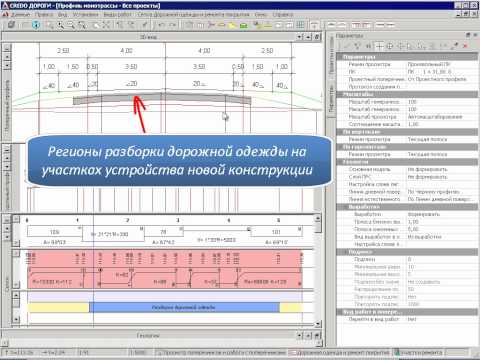Viewport: 480px width, 360px height.
Task: Click the crosshair icon in Параметры toolbar
Action: 379,46
